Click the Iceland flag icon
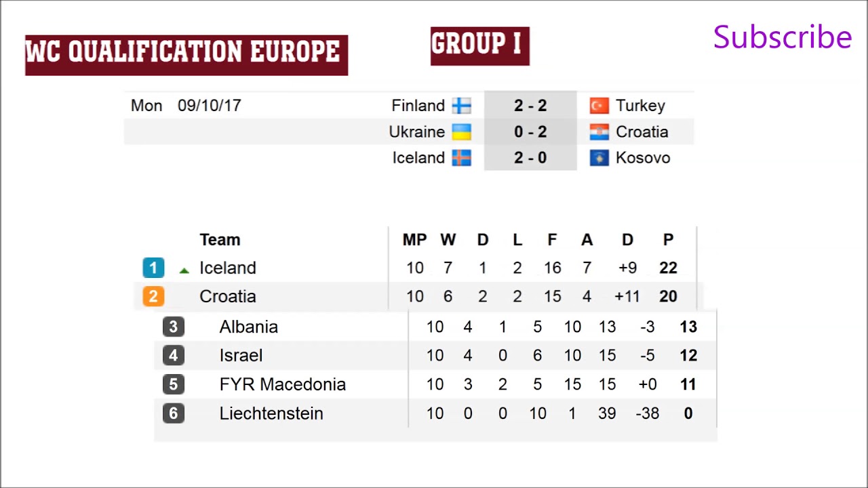The width and height of the screenshot is (868, 488). [462, 158]
